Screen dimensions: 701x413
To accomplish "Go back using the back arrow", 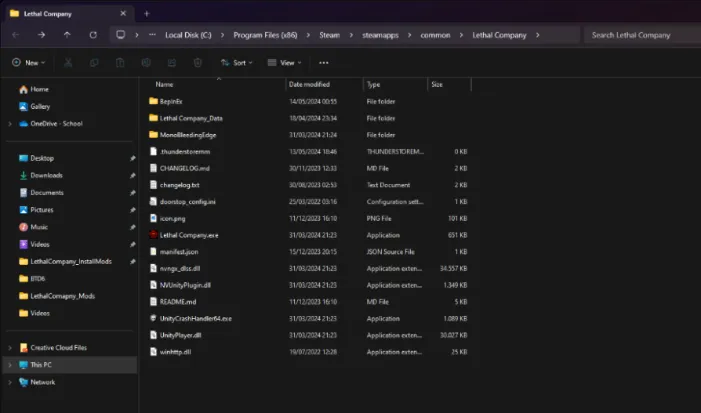I will (16, 35).
